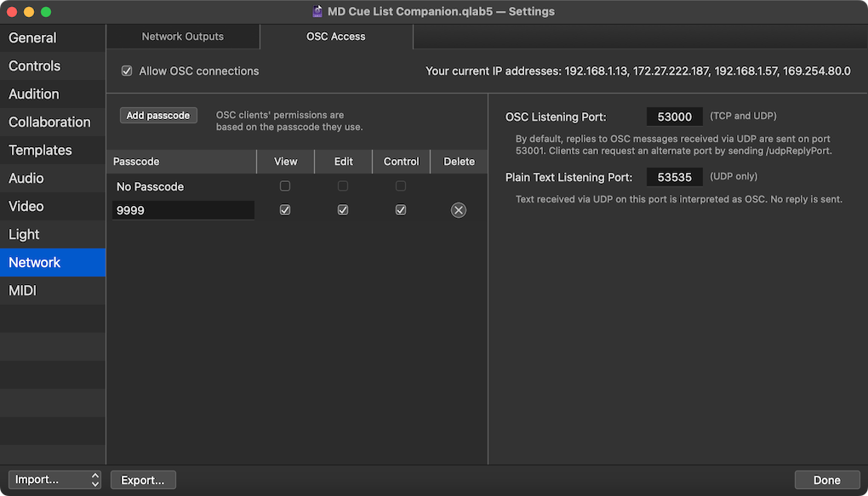Image resolution: width=868 pixels, height=496 pixels.
Task: Toggle Control permission for passcode 9999
Action: 400,209
